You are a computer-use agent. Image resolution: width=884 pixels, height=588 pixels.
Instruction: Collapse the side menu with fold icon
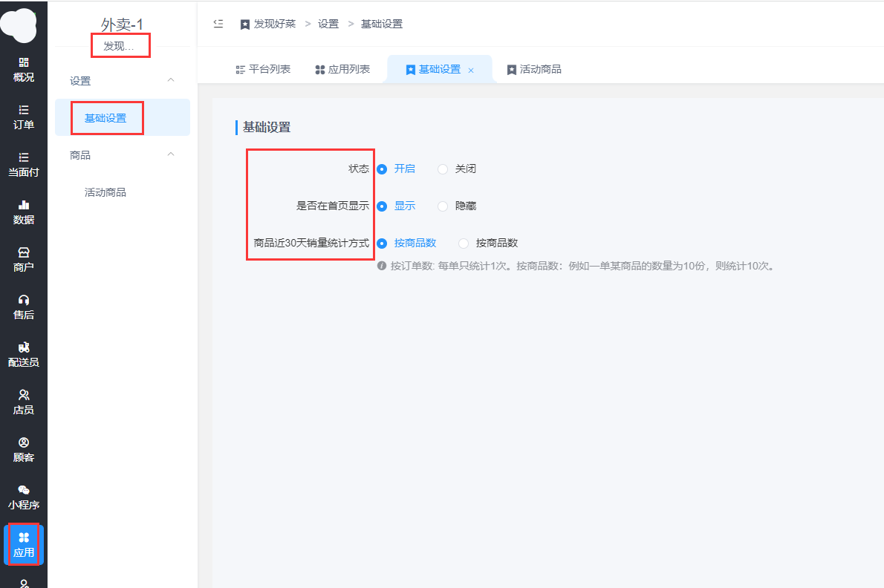(x=218, y=24)
